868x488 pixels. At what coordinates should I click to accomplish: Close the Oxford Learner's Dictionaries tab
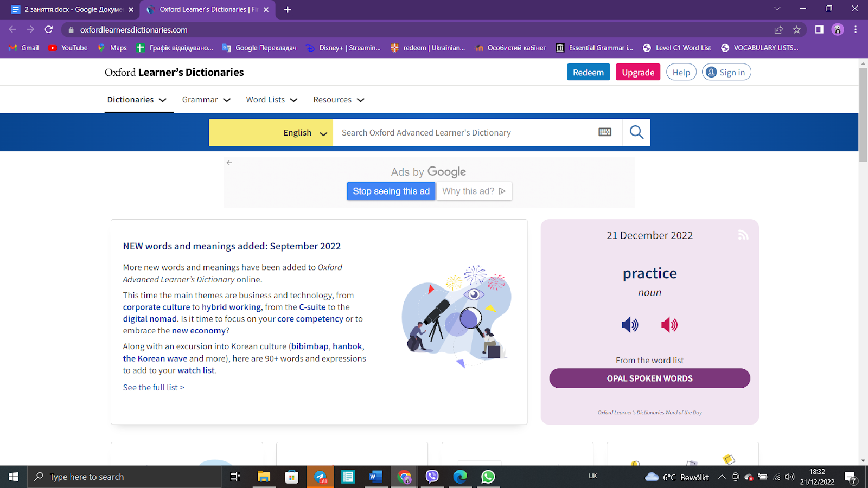tap(266, 9)
